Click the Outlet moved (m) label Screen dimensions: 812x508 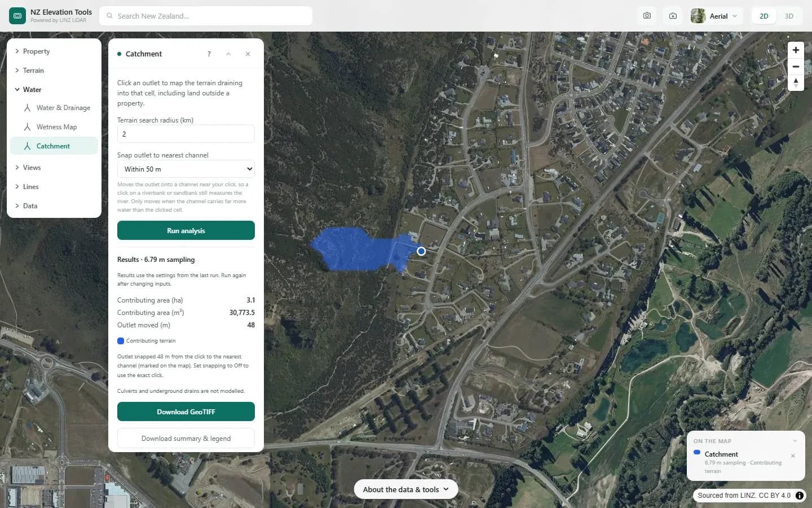[144, 325]
